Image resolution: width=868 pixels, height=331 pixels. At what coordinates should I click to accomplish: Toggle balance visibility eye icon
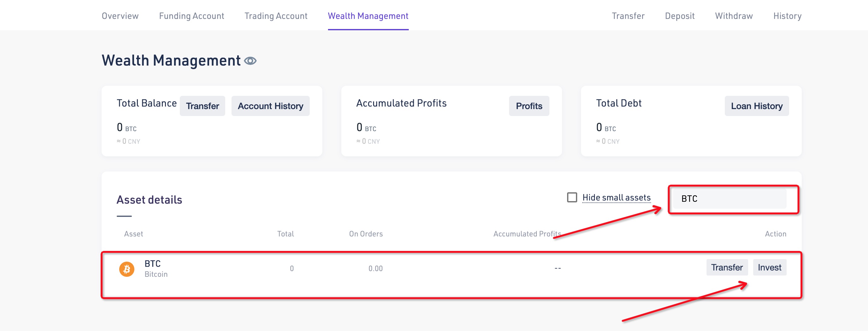tap(250, 61)
